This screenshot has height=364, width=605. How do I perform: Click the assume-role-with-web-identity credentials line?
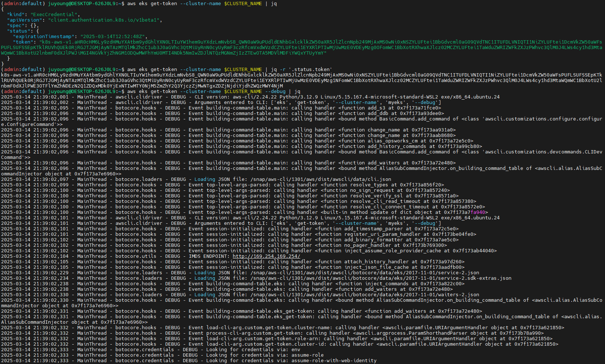(x=189, y=361)
